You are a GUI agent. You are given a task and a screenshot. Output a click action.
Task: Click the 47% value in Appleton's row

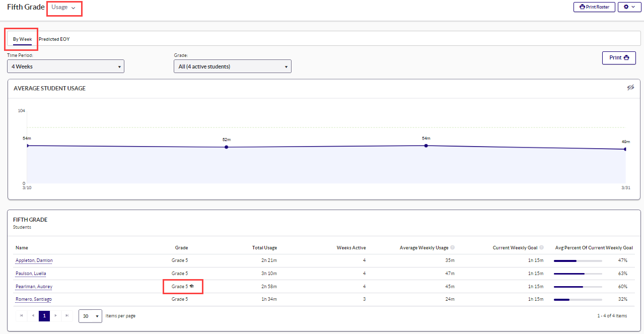pyautogui.click(x=623, y=260)
